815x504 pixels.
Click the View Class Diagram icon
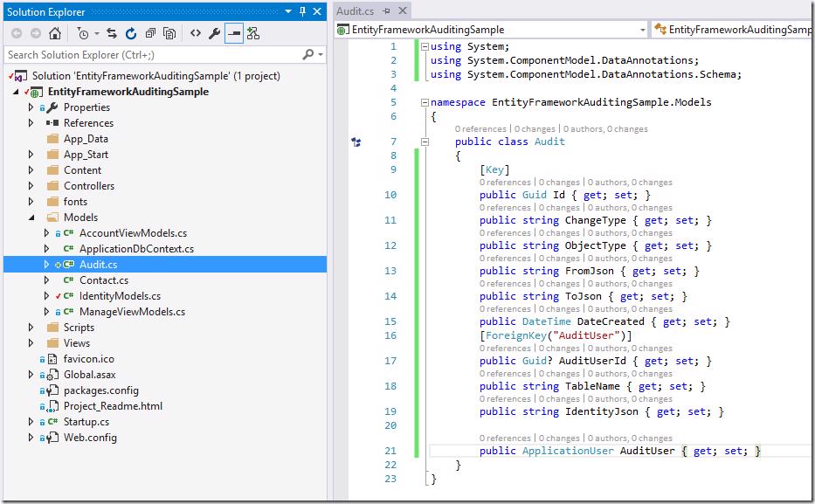(x=253, y=33)
